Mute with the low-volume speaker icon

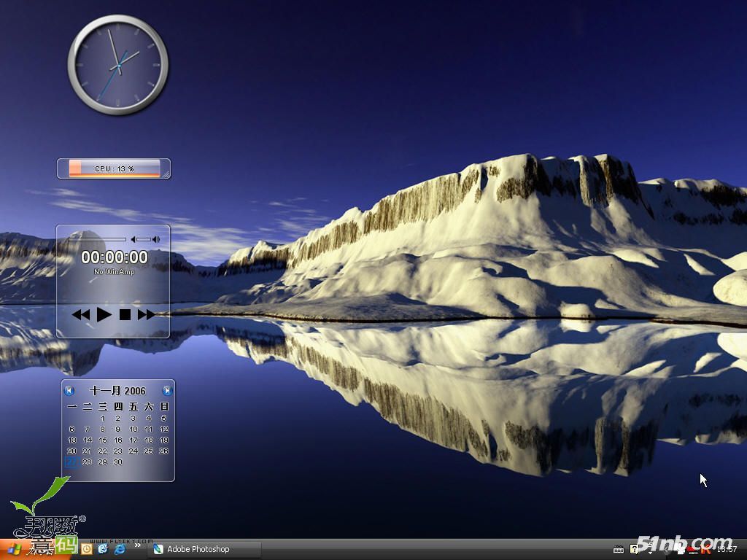click(133, 239)
